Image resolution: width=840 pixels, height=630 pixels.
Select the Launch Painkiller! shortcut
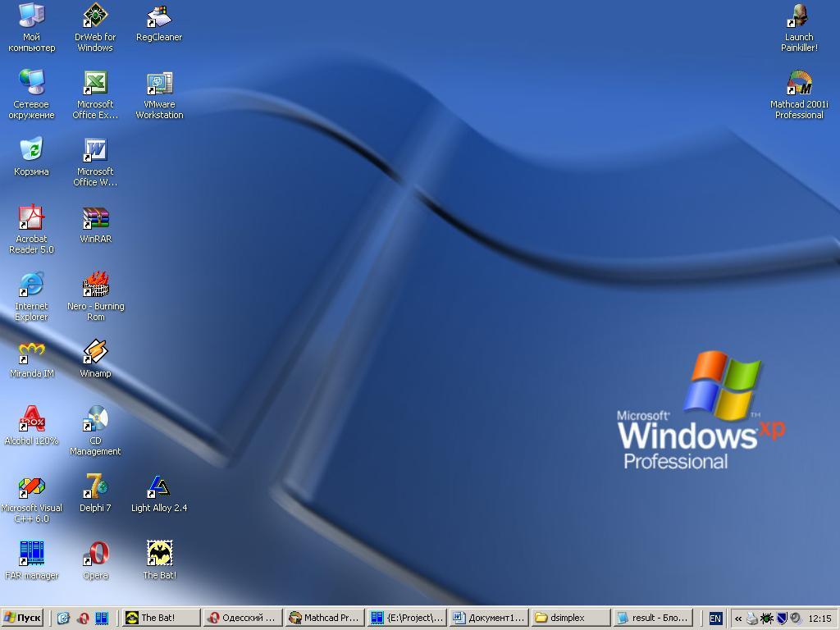click(x=799, y=27)
